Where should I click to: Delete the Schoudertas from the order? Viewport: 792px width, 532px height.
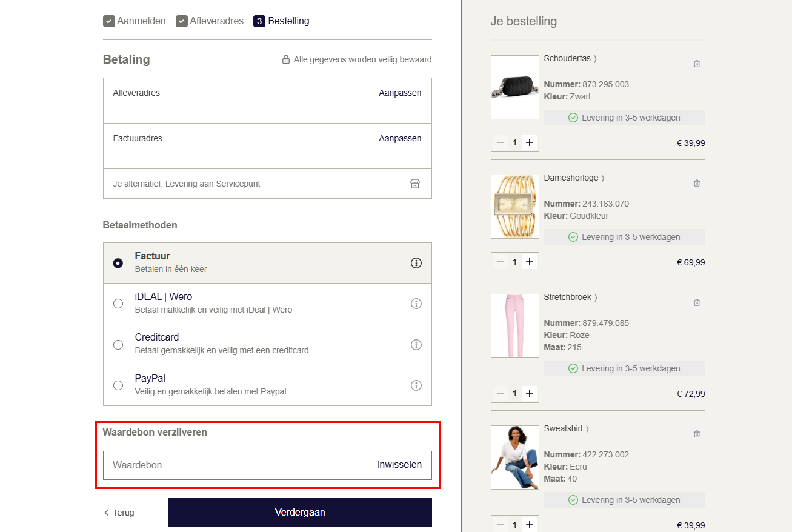click(x=696, y=64)
